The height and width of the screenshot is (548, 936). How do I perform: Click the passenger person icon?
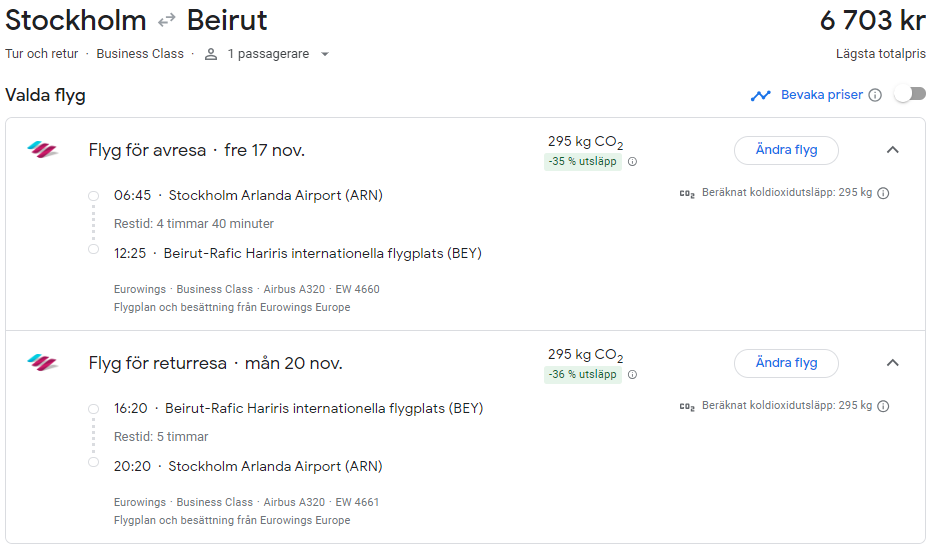[x=211, y=54]
